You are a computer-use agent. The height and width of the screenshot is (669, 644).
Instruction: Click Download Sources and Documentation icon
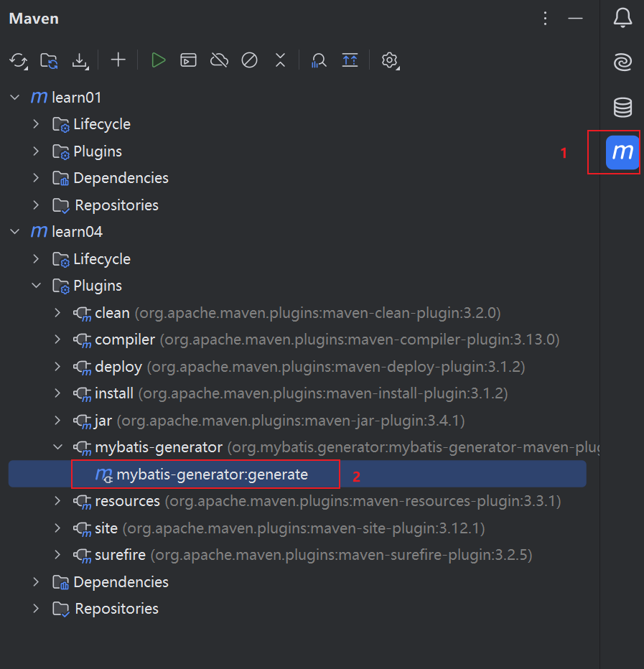[x=80, y=60]
